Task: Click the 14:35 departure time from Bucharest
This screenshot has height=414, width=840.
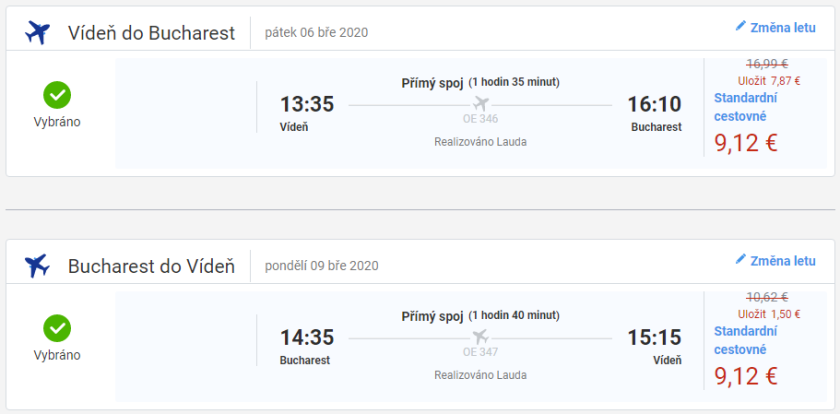Action: click(307, 338)
